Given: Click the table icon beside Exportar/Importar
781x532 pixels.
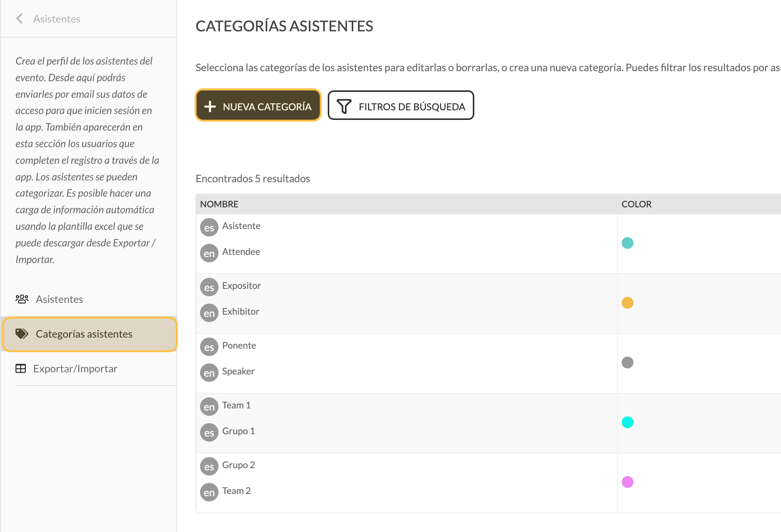Looking at the screenshot, I should [x=21, y=368].
